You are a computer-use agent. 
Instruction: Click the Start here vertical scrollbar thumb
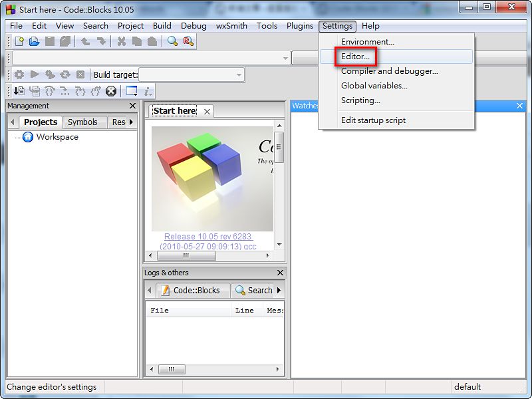pos(279,148)
